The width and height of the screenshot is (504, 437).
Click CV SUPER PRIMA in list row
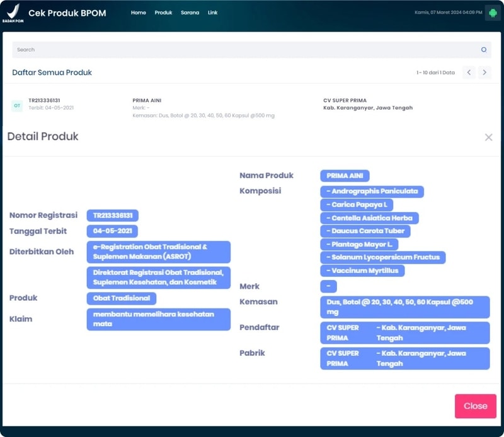[x=345, y=100]
